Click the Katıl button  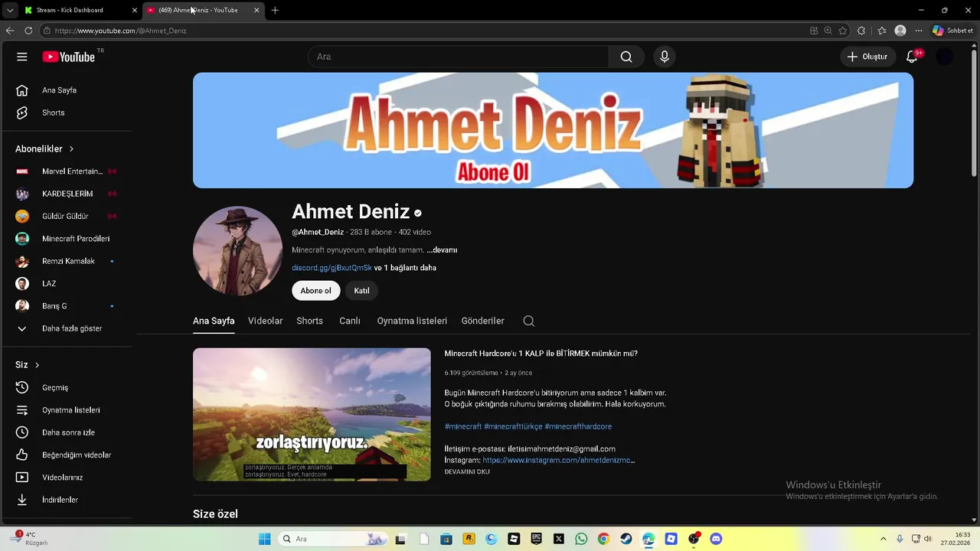(x=361, y=291)
